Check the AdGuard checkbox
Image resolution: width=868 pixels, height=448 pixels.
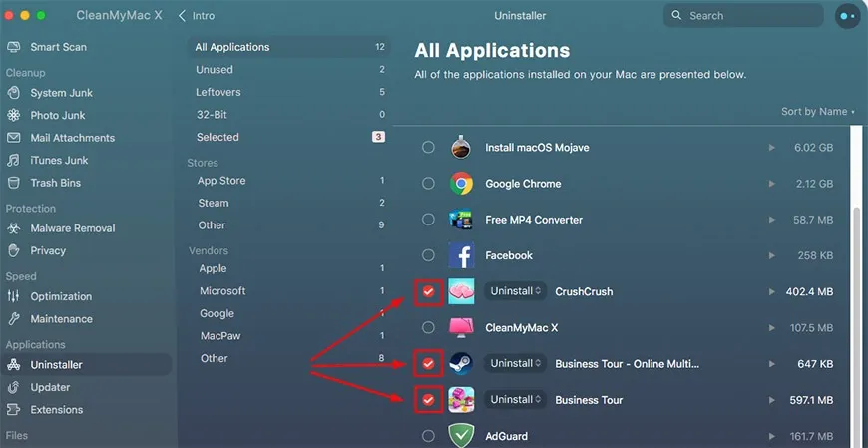428,436
